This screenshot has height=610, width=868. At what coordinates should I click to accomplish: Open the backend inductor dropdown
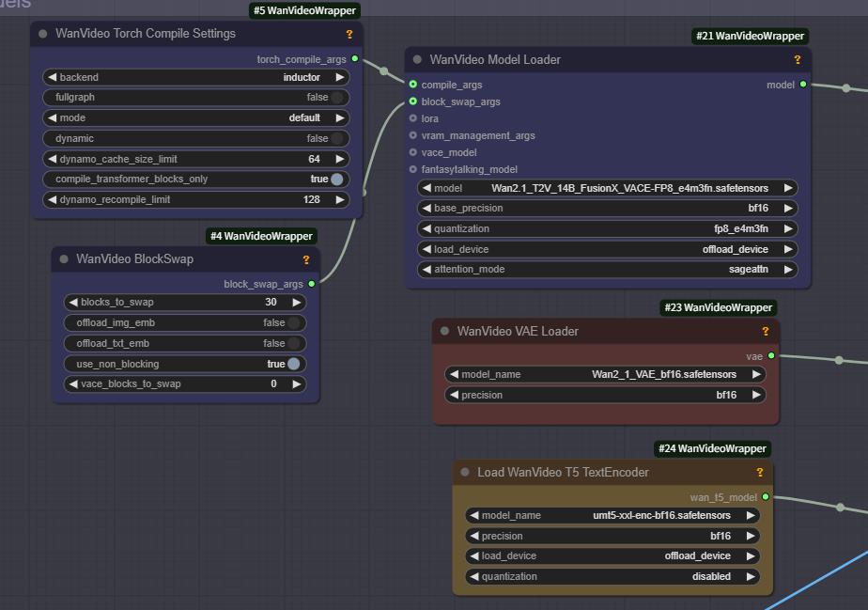point(196,77)
